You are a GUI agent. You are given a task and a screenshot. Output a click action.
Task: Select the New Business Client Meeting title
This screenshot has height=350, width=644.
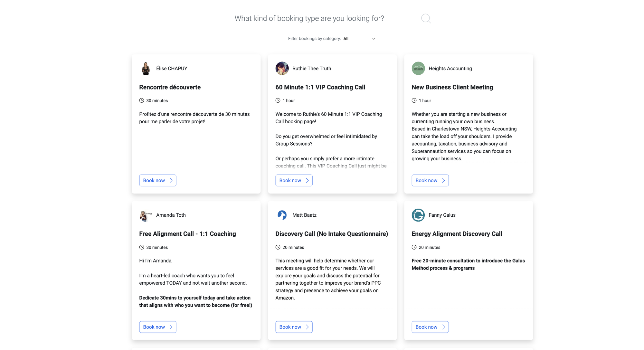[452, 87]
